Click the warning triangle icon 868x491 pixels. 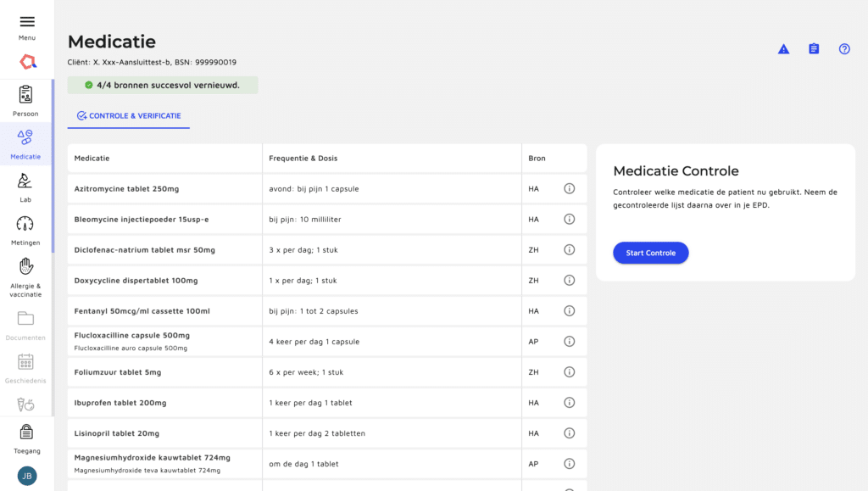click(783, 49)
